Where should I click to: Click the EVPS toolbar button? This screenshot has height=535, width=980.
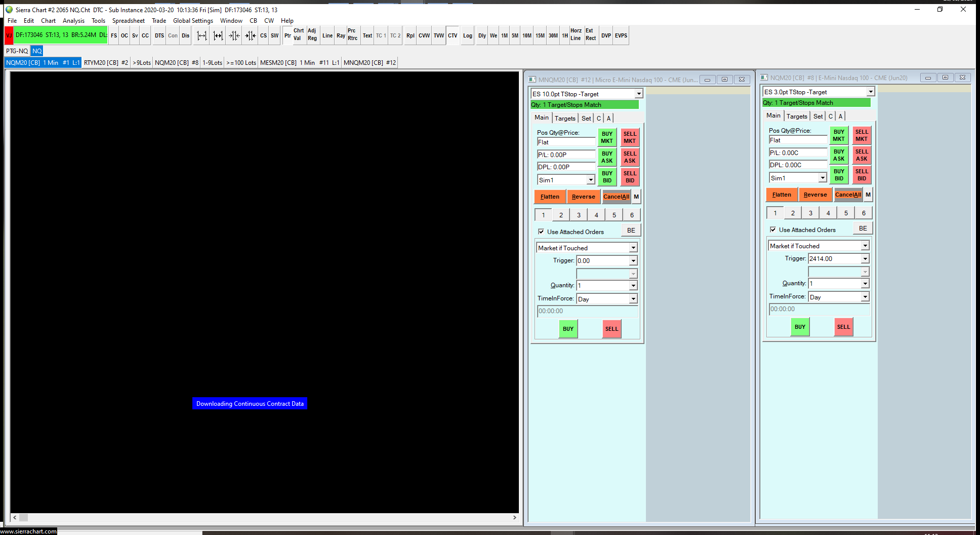(x=621, y=35)
